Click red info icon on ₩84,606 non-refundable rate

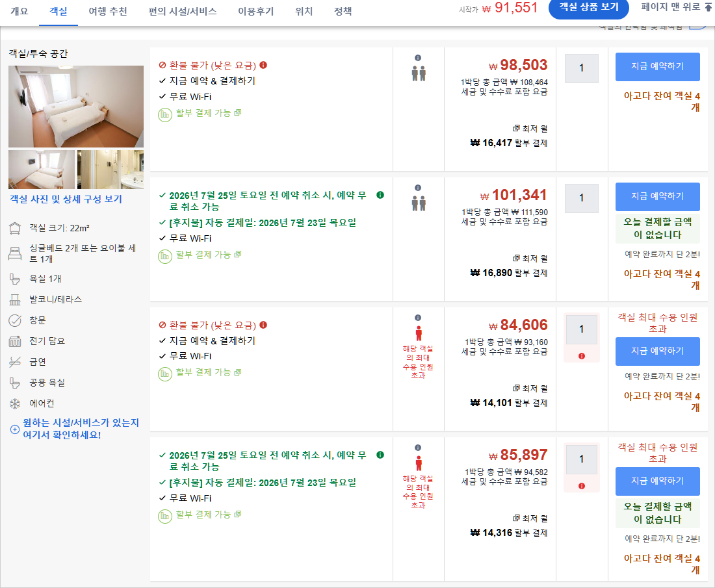pyautogui.click(x=263, y=325)
